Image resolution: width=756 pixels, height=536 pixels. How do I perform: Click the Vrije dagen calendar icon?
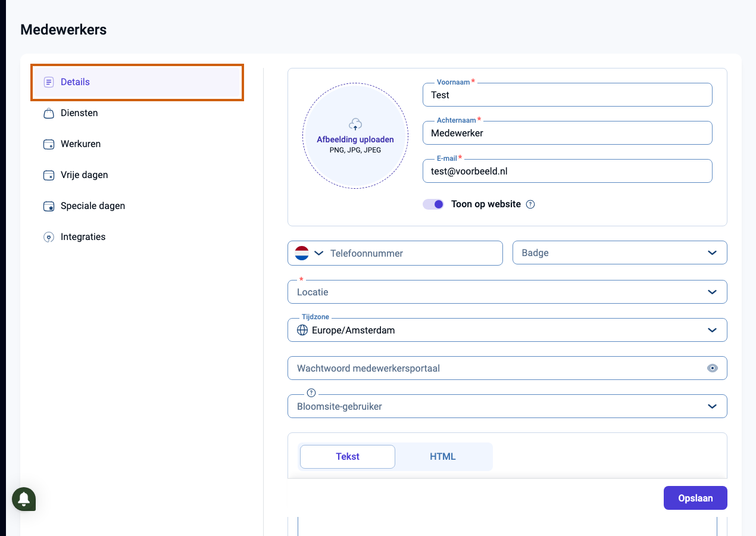coord(49,175)
